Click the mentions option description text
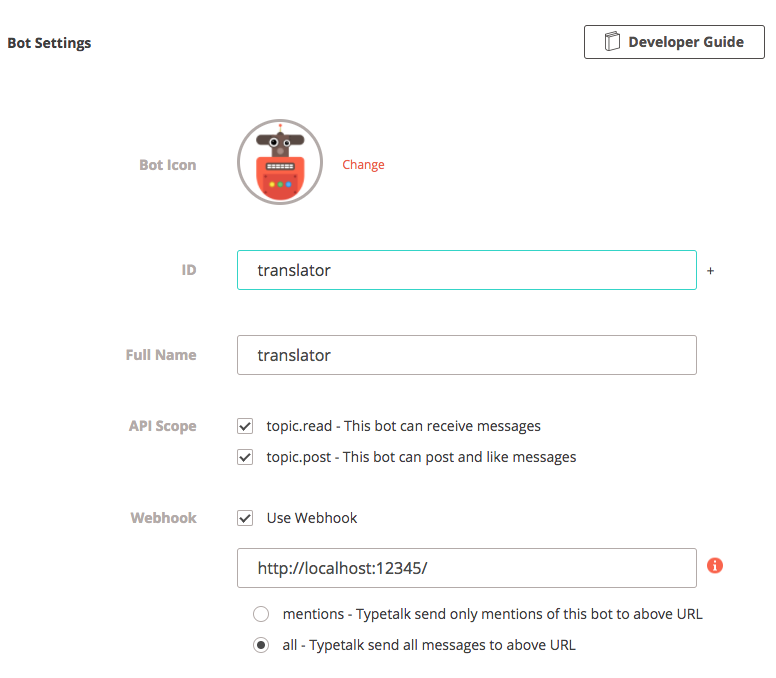 coord(492,614)
